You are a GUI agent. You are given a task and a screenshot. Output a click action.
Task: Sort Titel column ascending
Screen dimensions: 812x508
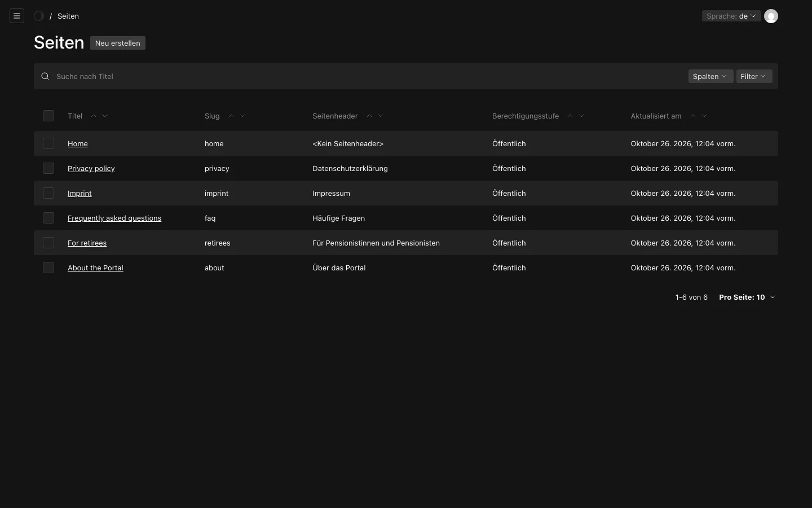tap(94, 116)
